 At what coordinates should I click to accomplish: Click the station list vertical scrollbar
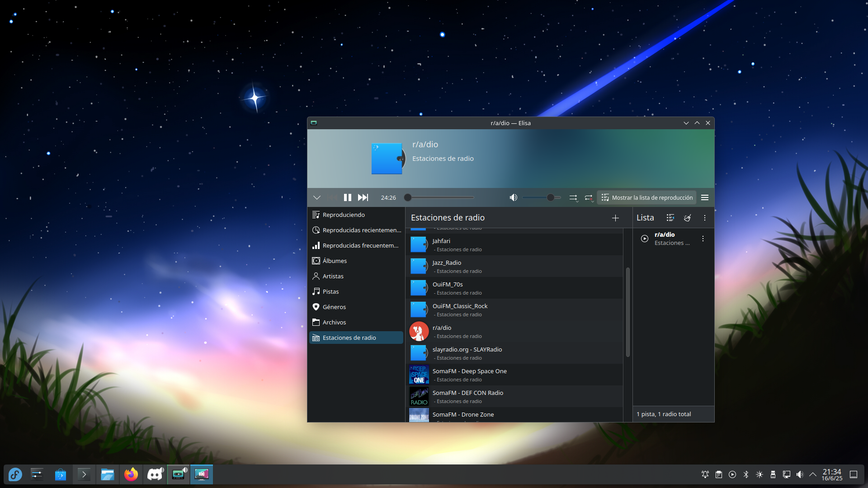pyautogui.click(x=627, y=312)
